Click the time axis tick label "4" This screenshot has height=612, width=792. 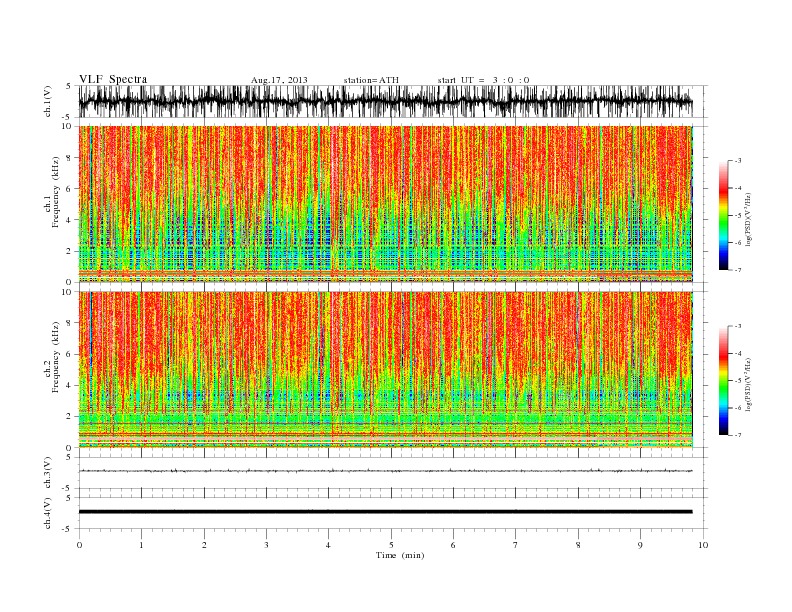pos(328,545)
